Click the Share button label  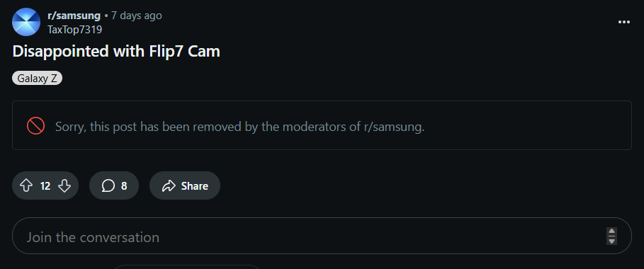(195, 186)
